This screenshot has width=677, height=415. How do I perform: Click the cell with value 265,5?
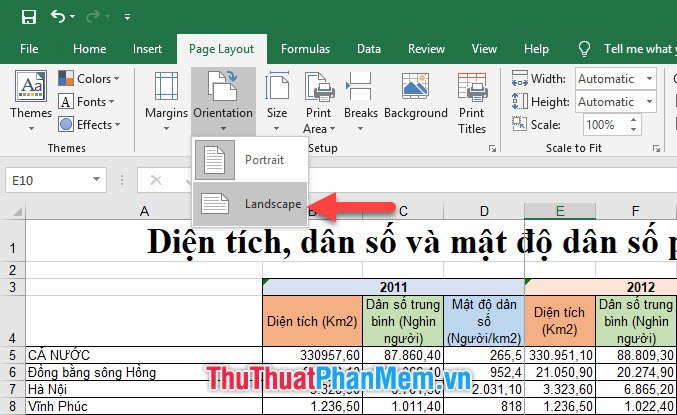pyautogui.click(x=484, y=355)
